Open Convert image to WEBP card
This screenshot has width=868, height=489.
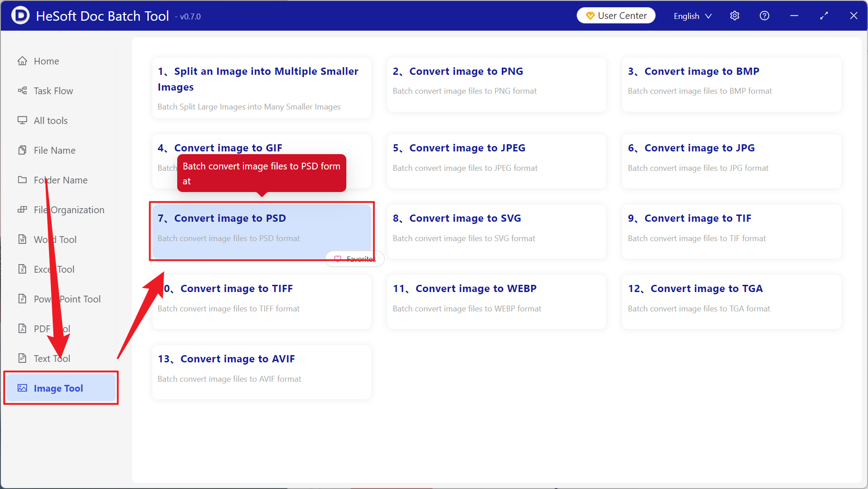[496, 302]
